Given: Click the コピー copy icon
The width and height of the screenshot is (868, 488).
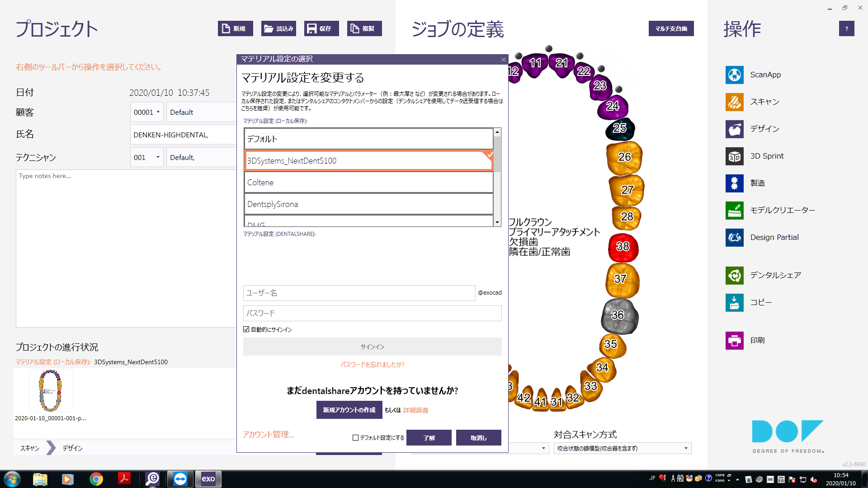Looking at the screenshot, I should pyautogui.click(x=734, y=303).
